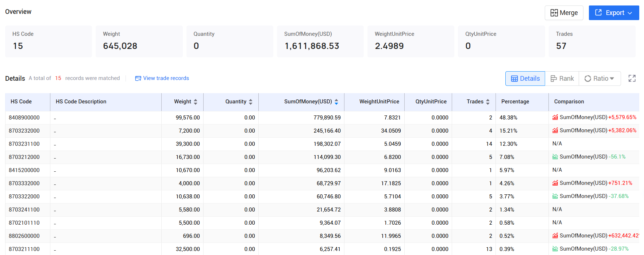Click the weight value 39,300.00
The width and height of the screenshot is (644, 255).
coord(188,144)
